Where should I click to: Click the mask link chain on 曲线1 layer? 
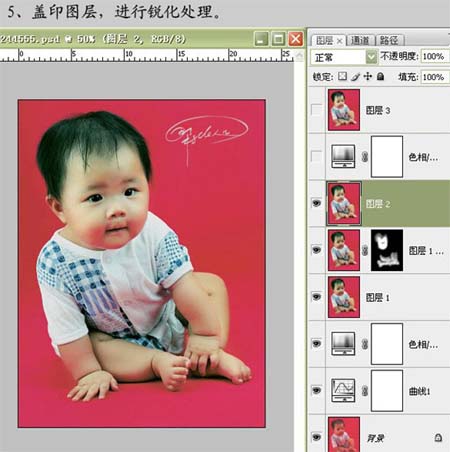coord(365,390)
